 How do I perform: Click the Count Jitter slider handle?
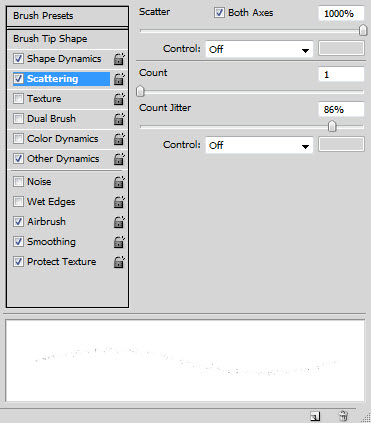332,126
